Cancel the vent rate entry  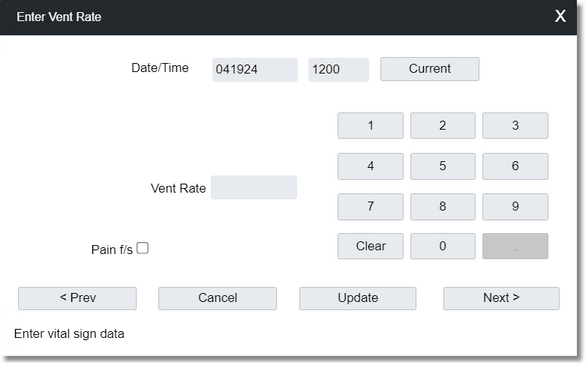[x=218, y=298]
